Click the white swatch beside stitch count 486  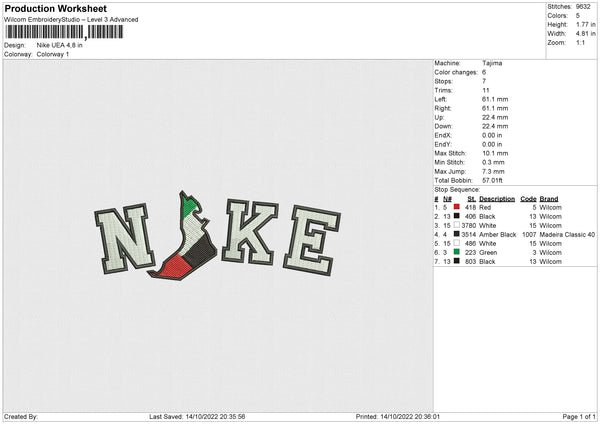(457, 243)
